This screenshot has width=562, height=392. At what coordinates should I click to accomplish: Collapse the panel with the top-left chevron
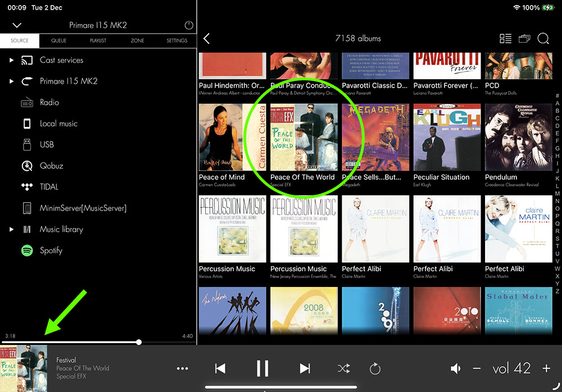tap(17, 25)
